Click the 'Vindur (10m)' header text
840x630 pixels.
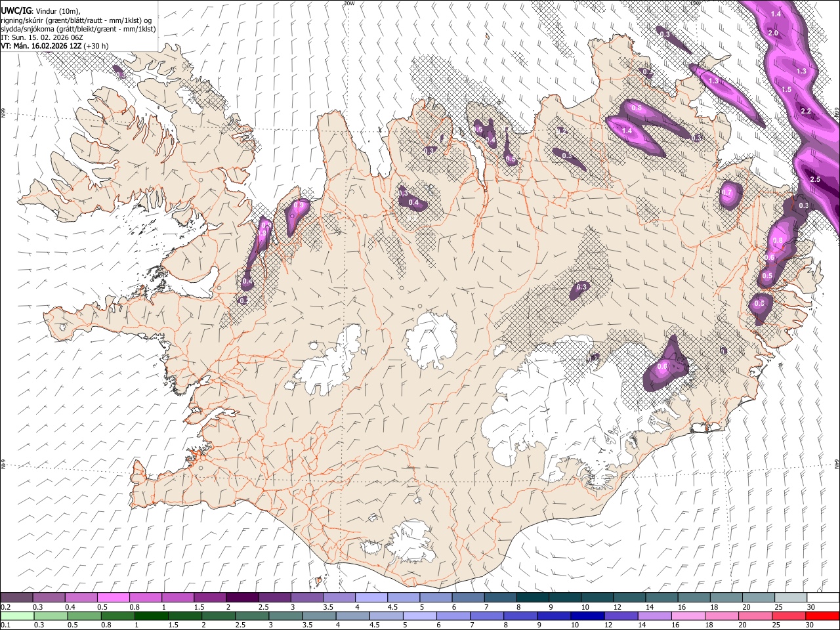57,11
